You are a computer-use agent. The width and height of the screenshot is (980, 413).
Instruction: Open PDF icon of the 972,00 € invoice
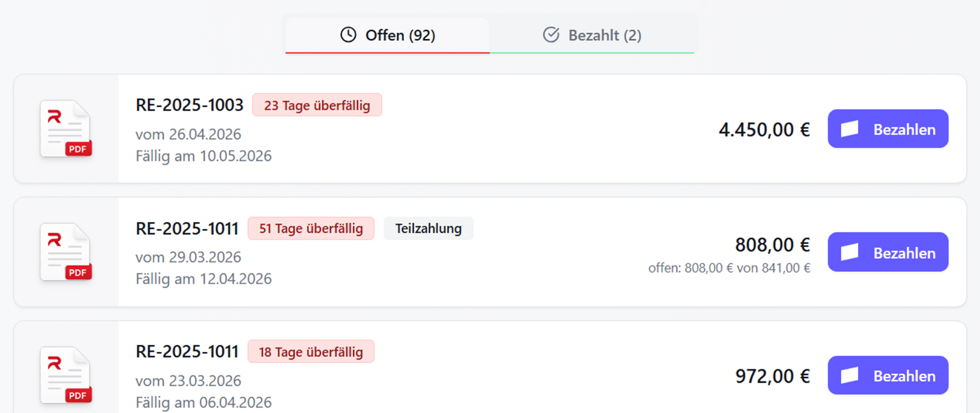(66, 375)
